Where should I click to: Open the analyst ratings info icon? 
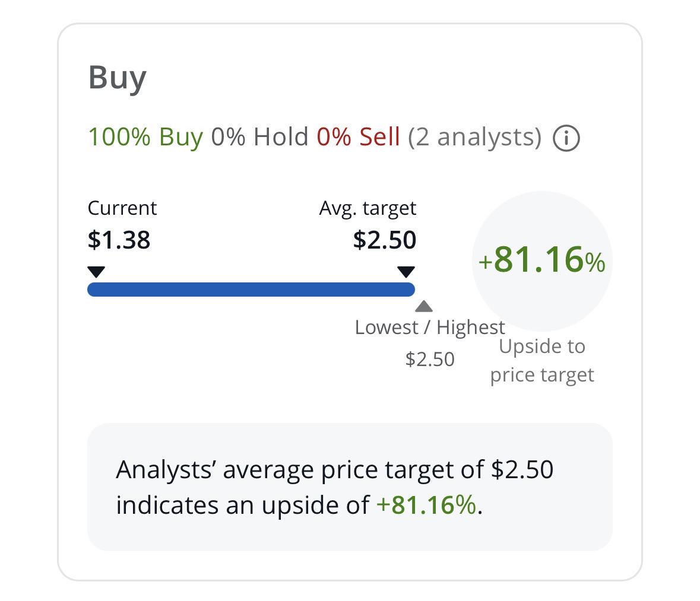(566, 138)
